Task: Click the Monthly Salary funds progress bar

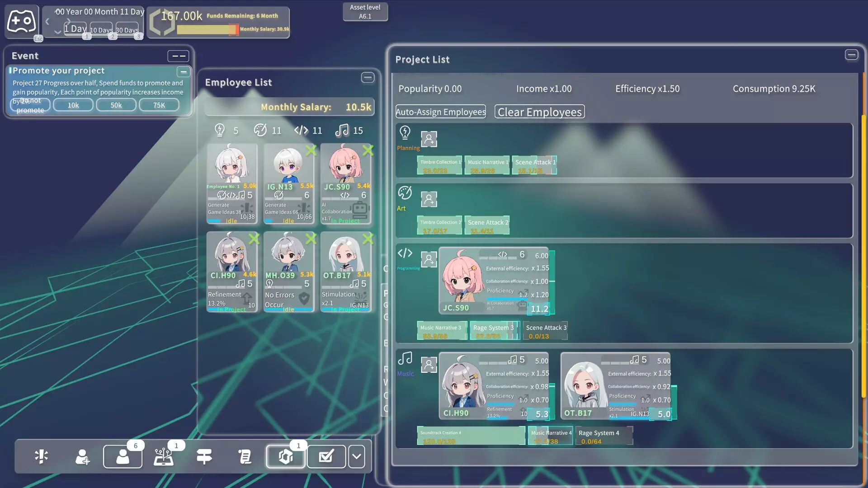Action: (x=208, y=30)
